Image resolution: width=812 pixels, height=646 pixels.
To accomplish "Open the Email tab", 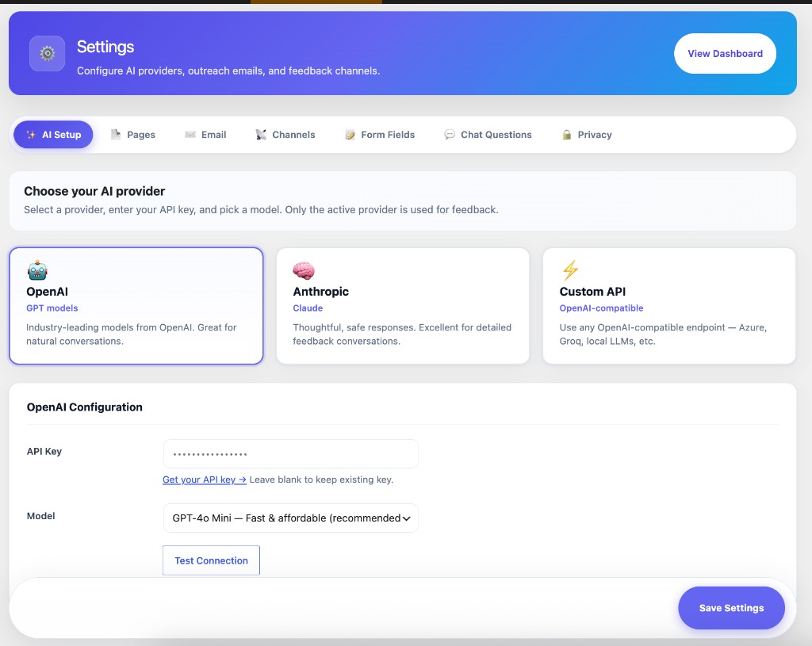I will (x=205, y=135).
